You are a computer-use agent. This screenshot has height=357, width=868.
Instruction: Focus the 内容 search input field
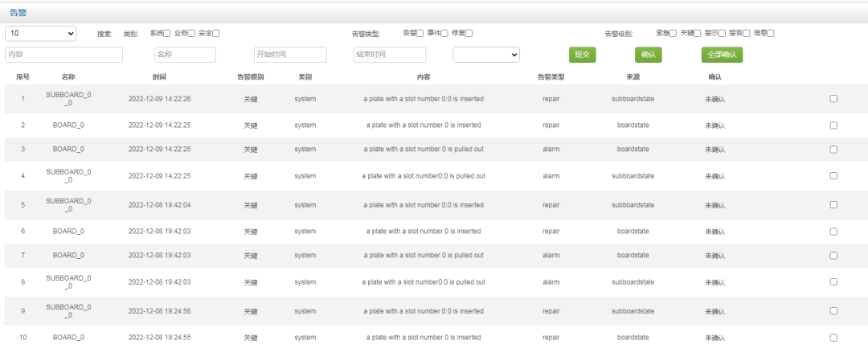tap(64, 55)
